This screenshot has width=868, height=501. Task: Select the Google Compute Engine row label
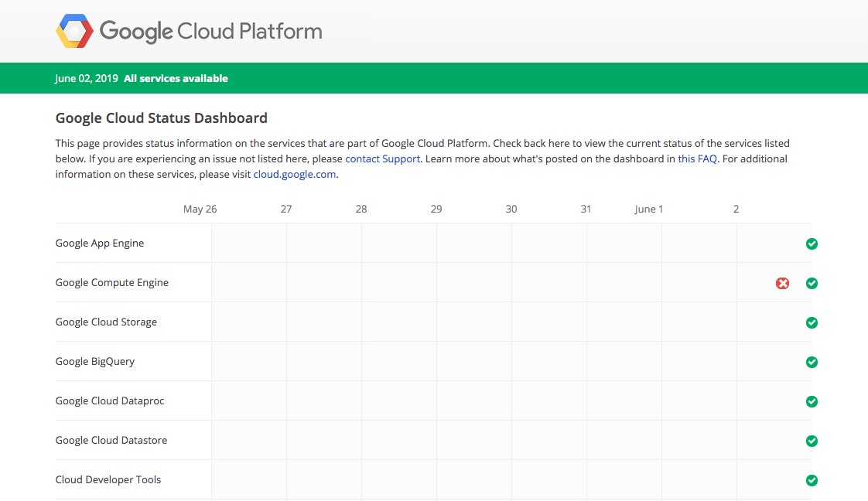point(112,282)
